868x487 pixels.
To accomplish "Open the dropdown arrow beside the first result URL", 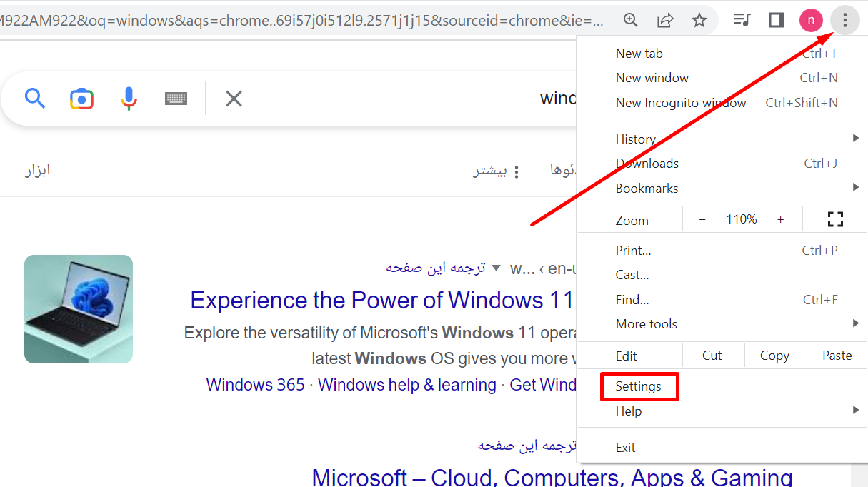I will (x=496, y=268).
